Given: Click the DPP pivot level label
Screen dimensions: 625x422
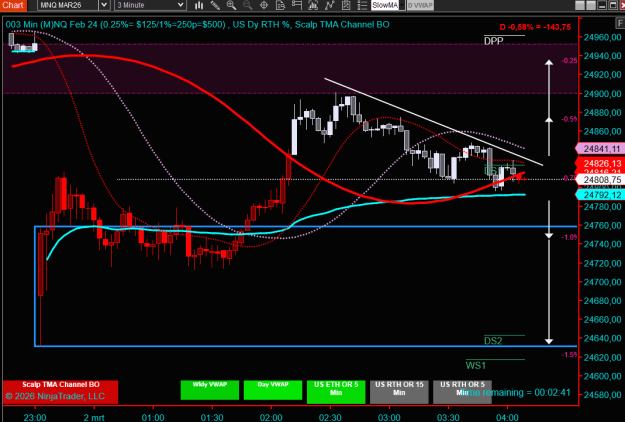Looking at the screenshot, I should pos(493,41).
